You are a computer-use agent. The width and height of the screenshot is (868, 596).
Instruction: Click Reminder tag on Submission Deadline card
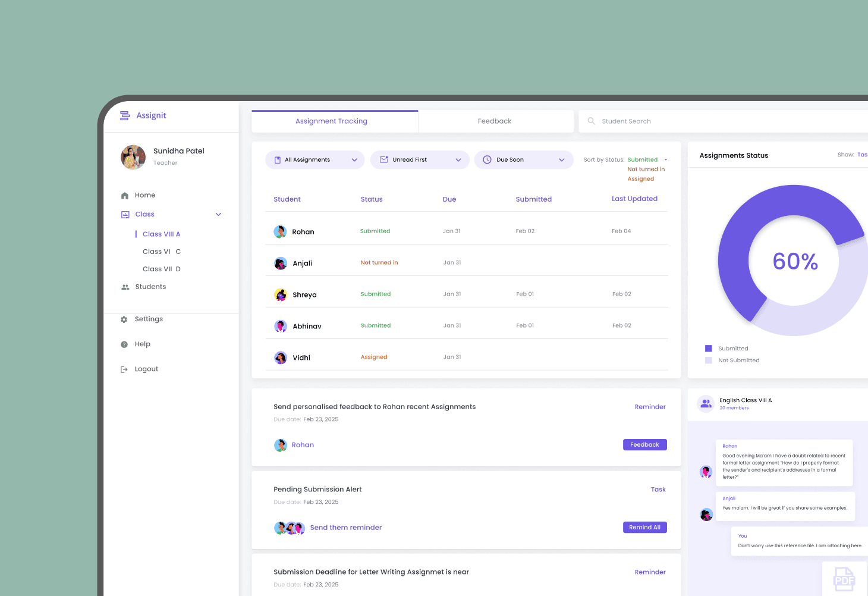(650, 572)
